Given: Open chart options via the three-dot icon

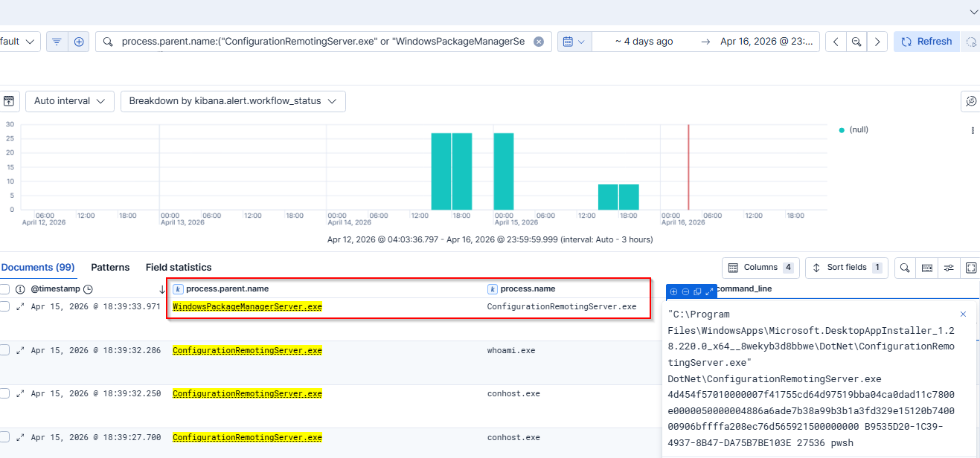Looking at the screenshot, I should click(x=972, y=130).
